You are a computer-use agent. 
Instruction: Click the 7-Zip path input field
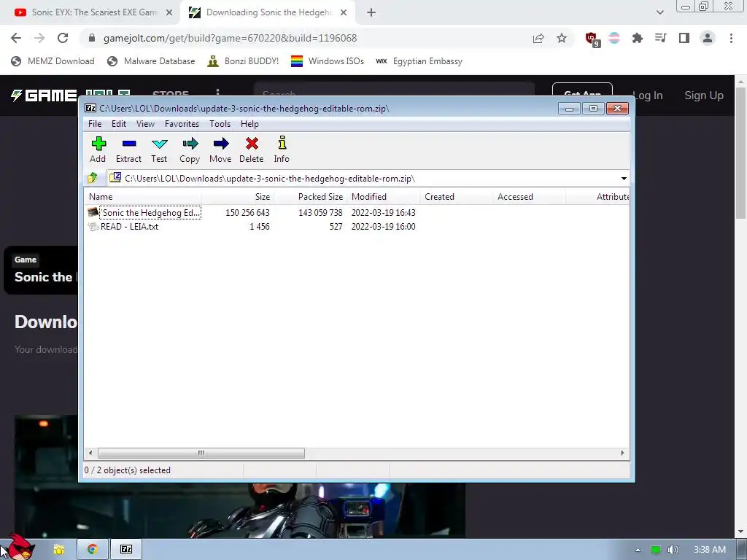(x=367, y=179)
